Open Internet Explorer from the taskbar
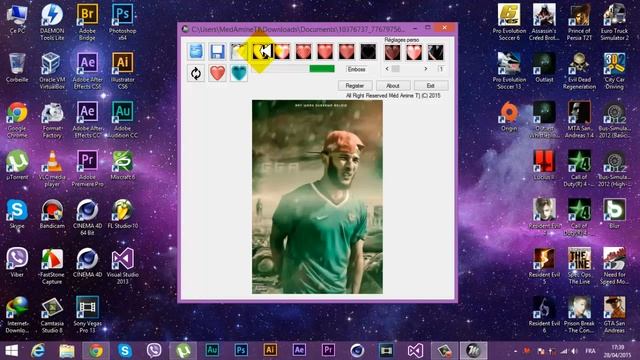 pyautogui.click(x=38, y=351)
